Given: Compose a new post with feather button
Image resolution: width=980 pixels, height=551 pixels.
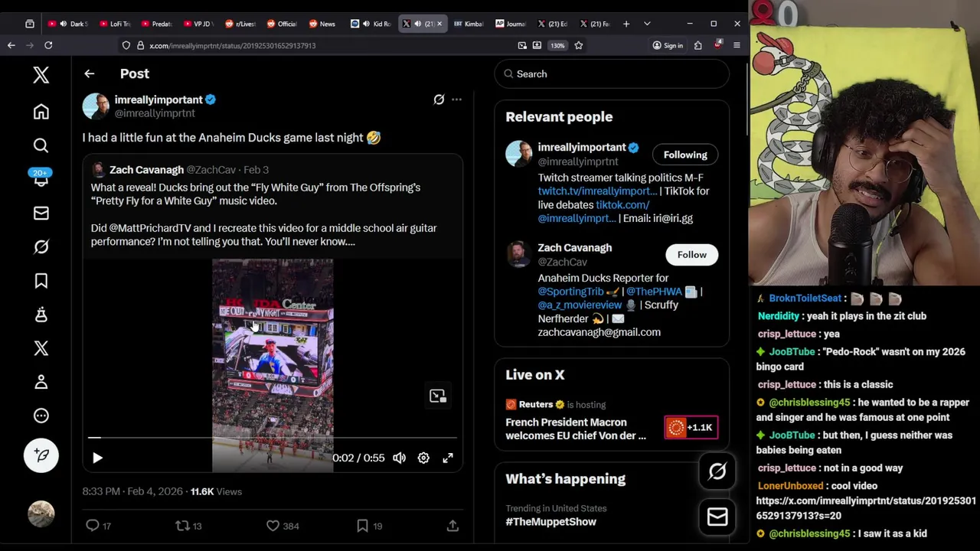Looking at the screenshot, I should coord(41,455).
